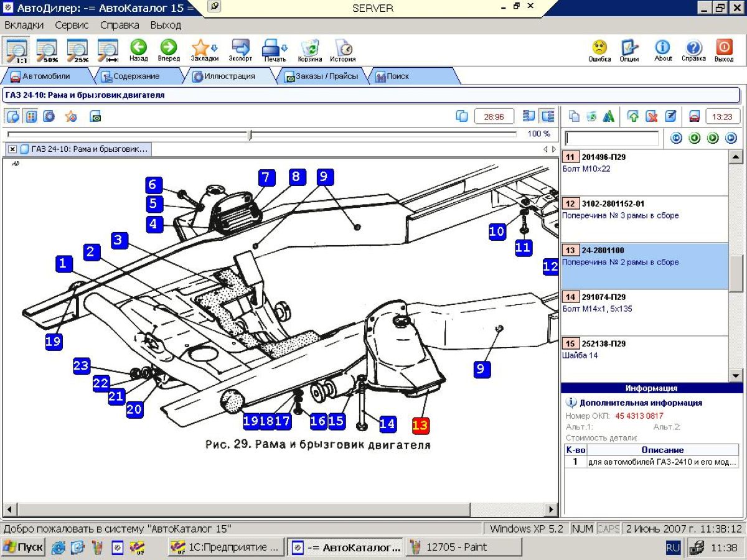Close the ГАЗ 24-10 document tab
The height and width of the screenshot is (560, 747).
[12, 149]
